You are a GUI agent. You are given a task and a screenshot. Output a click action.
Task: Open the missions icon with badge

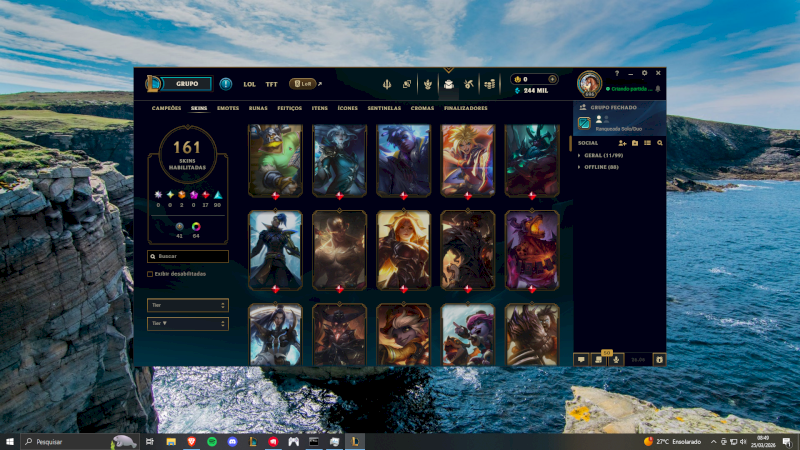pos(598,360)
